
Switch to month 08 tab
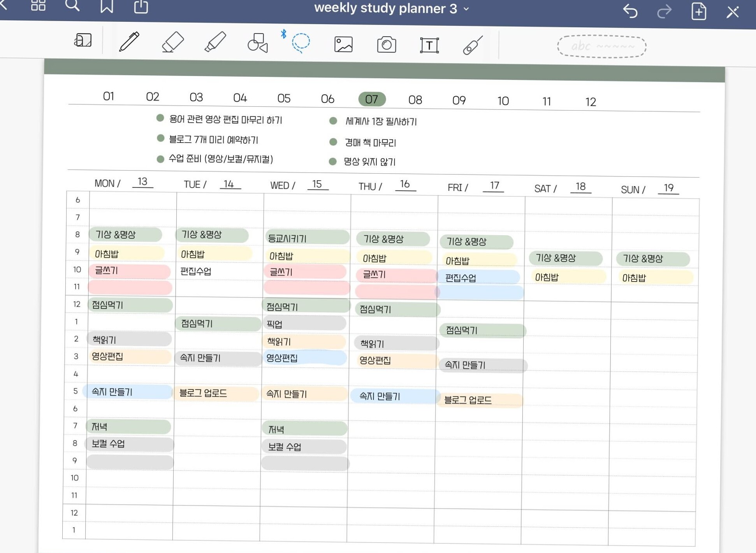[x=416, y=100]
